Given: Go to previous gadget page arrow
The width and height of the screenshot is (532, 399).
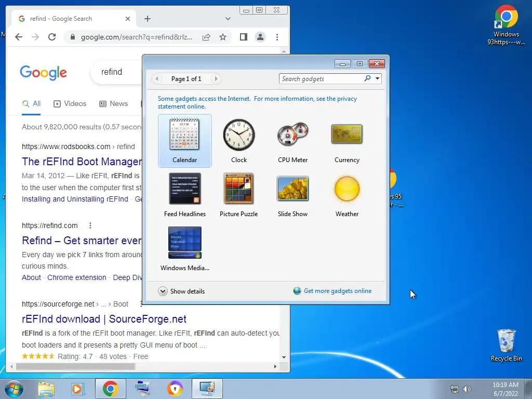Looking at the screenshot, I should 157,79.
